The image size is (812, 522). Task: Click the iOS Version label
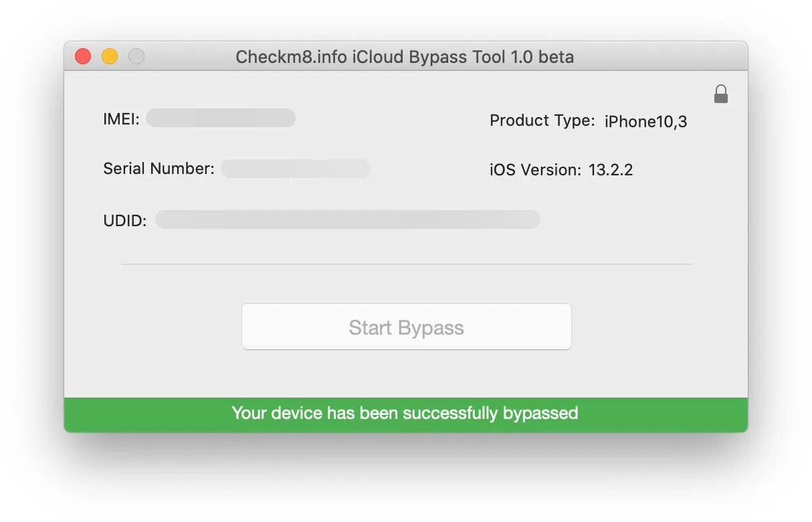coord(535,170)
